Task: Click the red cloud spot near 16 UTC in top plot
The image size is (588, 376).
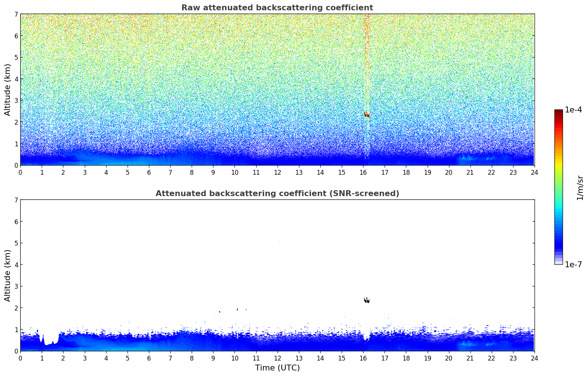Action: click(366, 115)
